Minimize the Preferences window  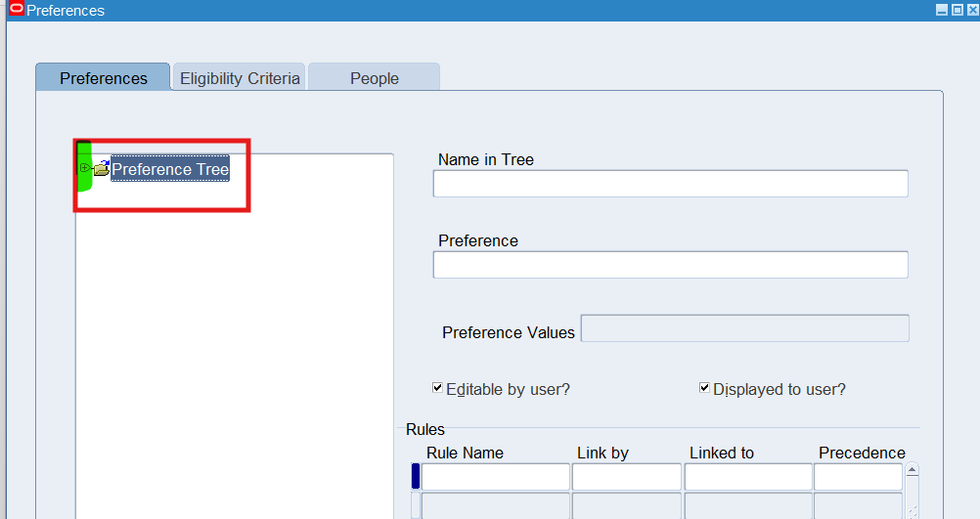pos(942,10)
